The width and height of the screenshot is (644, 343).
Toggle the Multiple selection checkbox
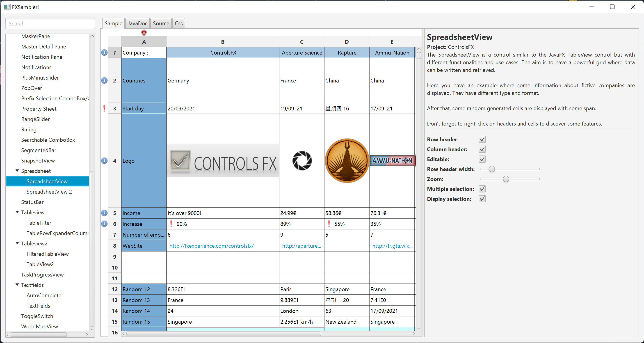pos(482,189)
